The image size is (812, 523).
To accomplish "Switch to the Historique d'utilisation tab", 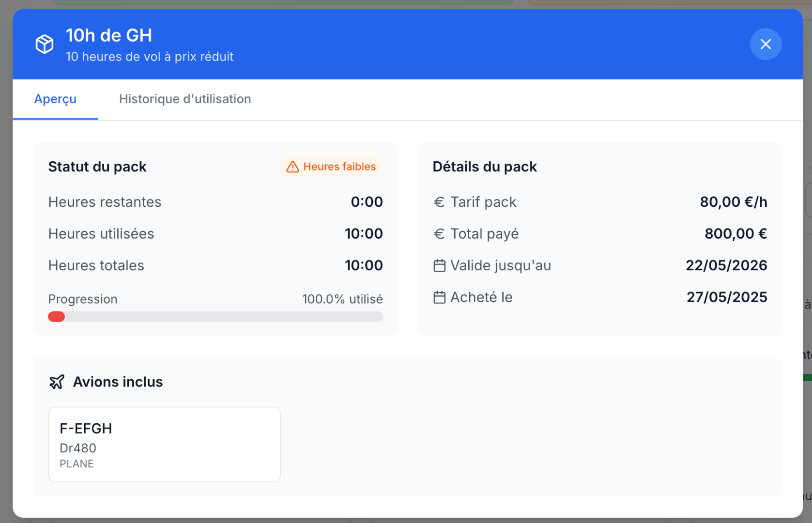I will 185,99.
